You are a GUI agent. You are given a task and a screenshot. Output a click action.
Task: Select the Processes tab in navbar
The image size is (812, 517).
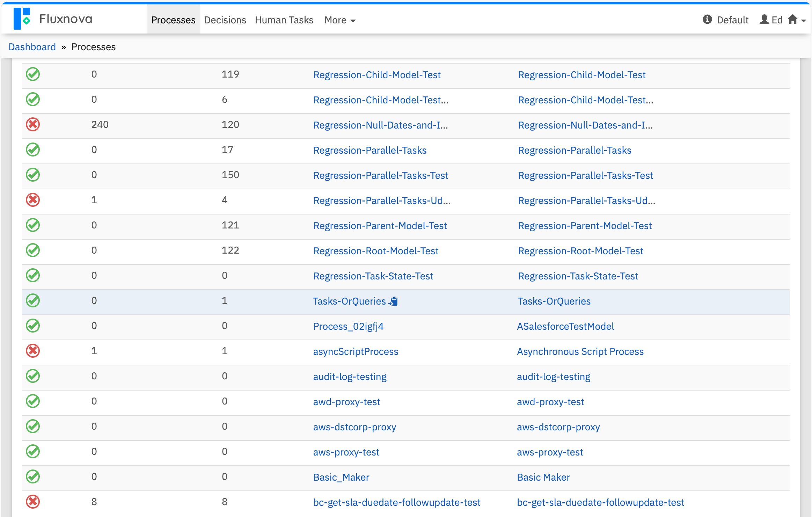(173, 20)
